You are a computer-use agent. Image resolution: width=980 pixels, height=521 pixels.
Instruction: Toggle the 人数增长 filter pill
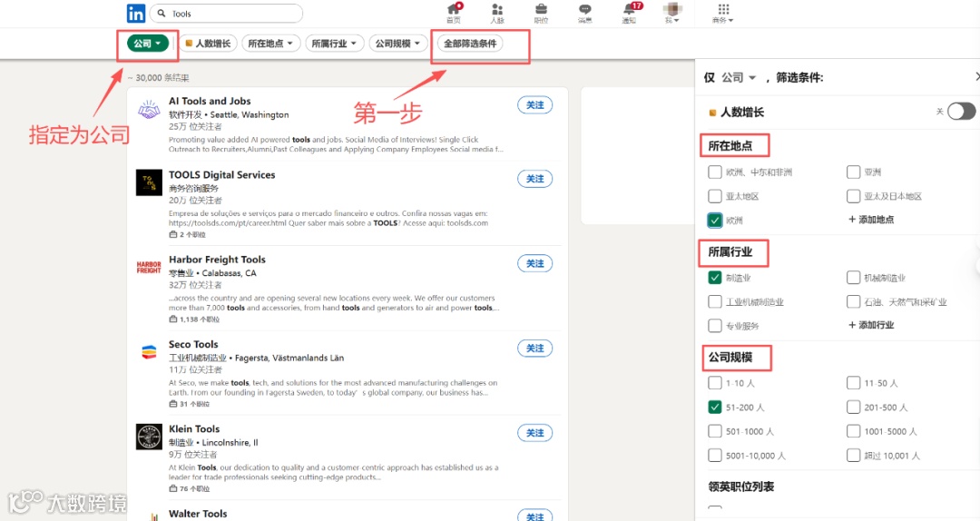[x=208, y=44]
